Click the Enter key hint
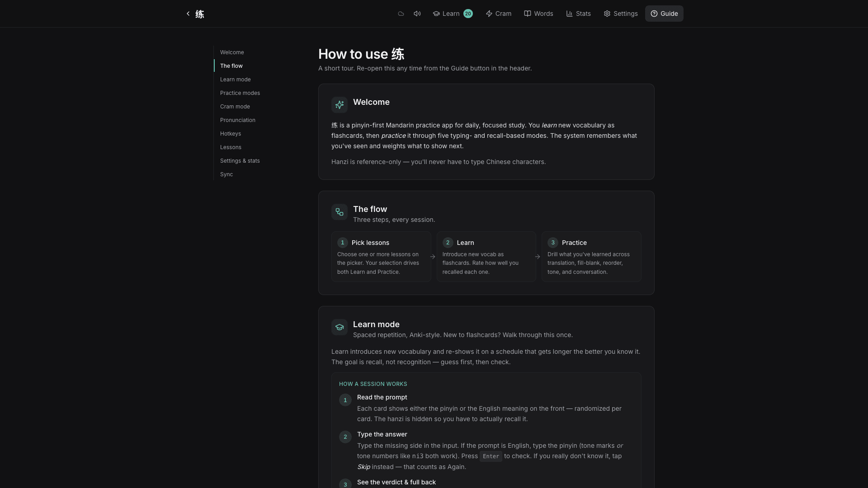 (491, 456)
